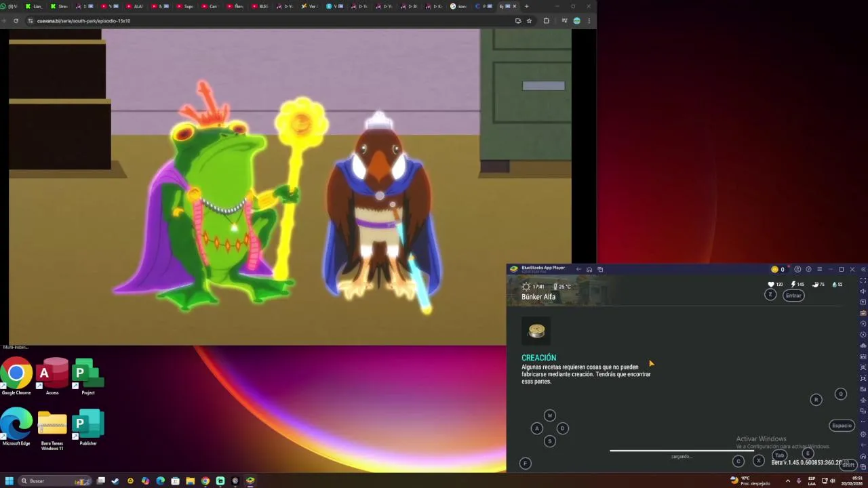Tap the Espacio key overlay
This screenshot has height=488, width=868.
pos(842,426)
